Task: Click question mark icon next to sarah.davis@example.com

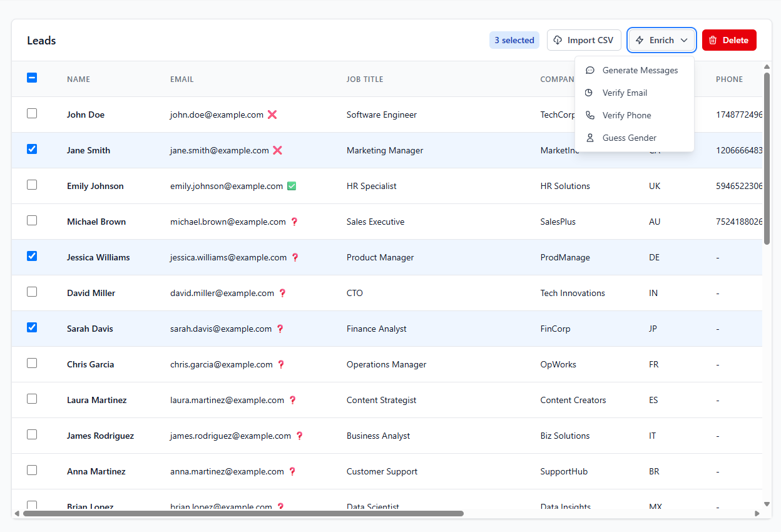Action: [x=280, y=329]
